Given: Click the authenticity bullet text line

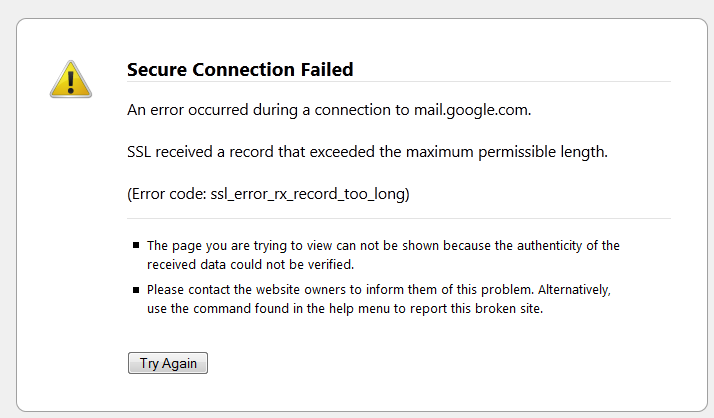Looking at the screenshot, I should tap(383, 246).
